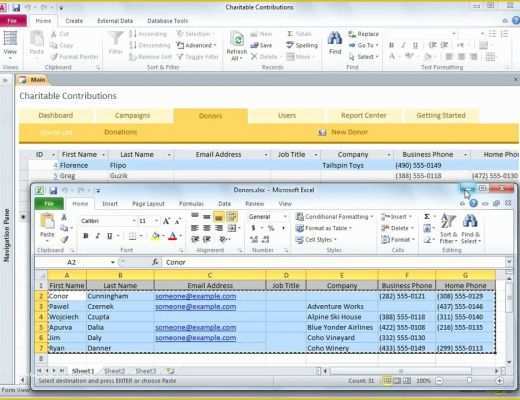
Task: Open the Excel Formulas tab
Action: click(191, 204)
